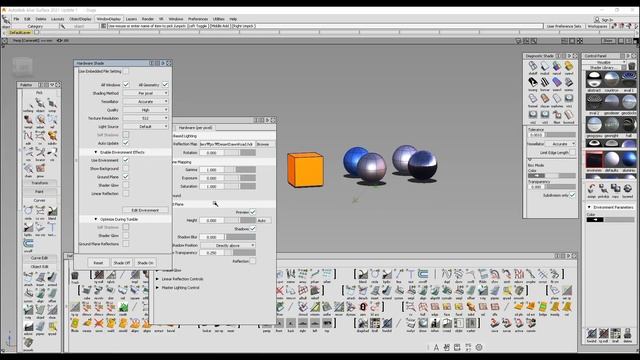This screenshot has height=360, width=640.
Task: Click the assign shader icon in Control Panel
Action: pos(591,189)
